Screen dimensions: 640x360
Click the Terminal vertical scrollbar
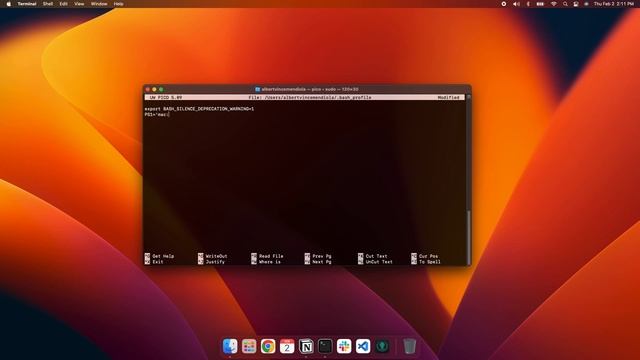pyautogui.click(x=469, y=238)
